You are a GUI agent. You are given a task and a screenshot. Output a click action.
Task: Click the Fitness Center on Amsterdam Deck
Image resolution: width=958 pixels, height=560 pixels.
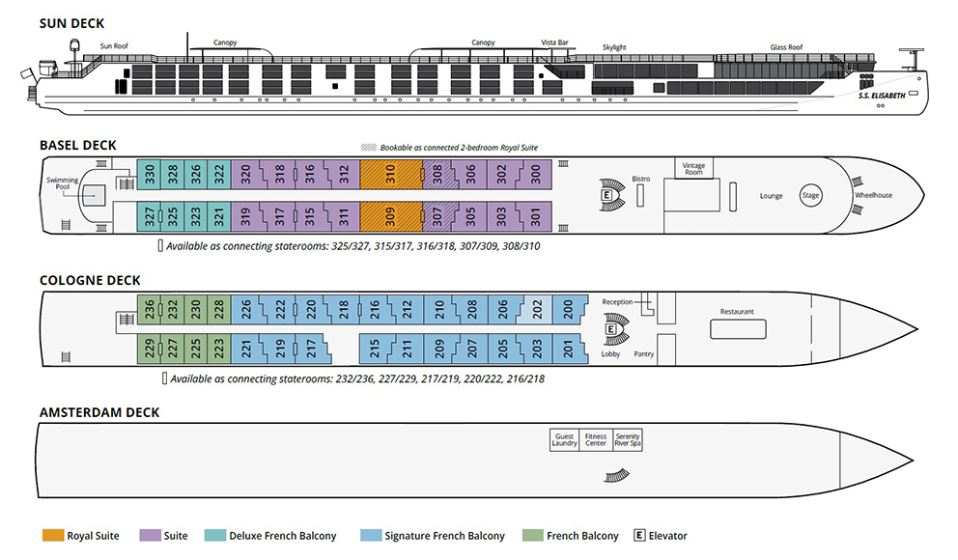[x=596, y=440]
